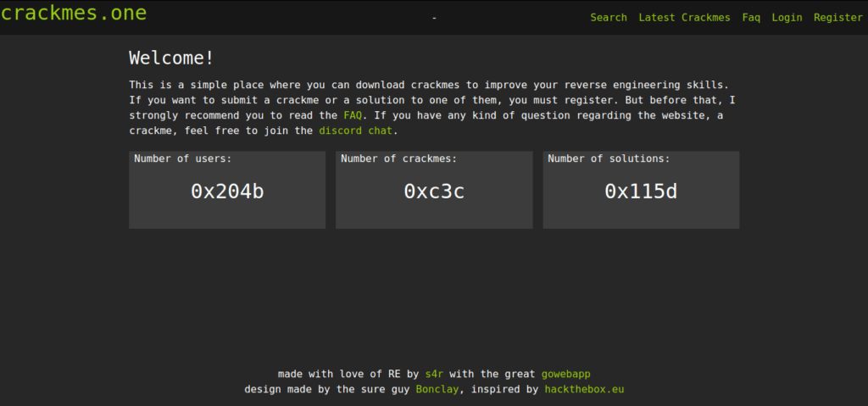Select the "Number of users:" label
The image size is (868, 406).
click(x=182, y=159)
